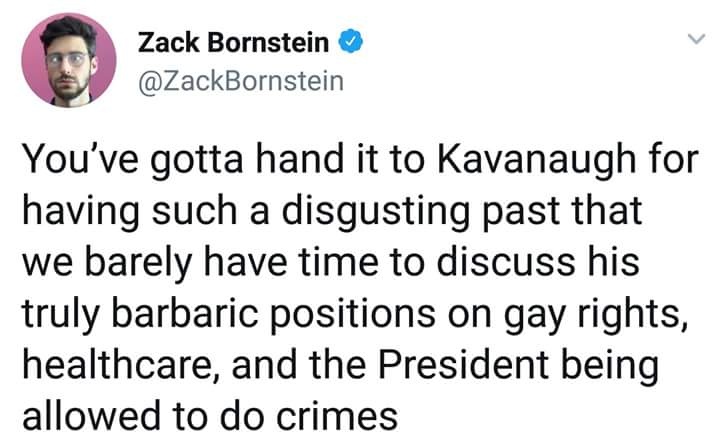Viewport: 720px width, 446px height.
Task: Click the word barely in the tweet
Action: [138, 264]
